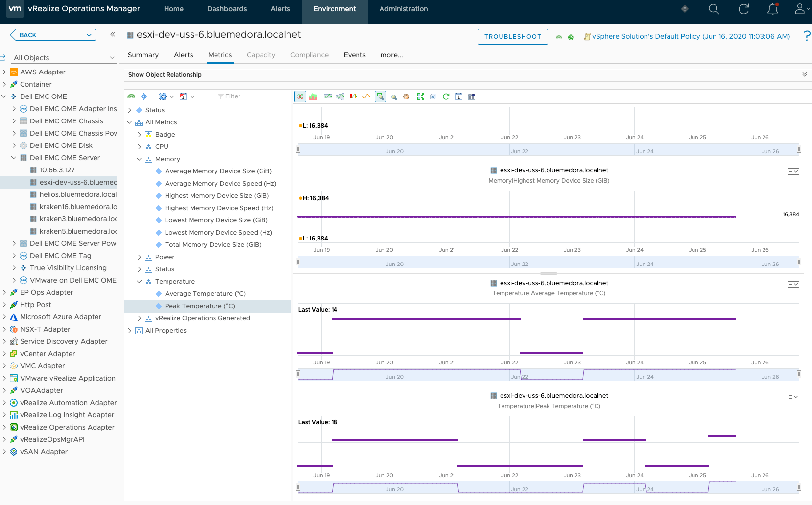This screenshot has height=505, width=812.
Task: Open the date controls calendar icon
Action: pos(459,96)
